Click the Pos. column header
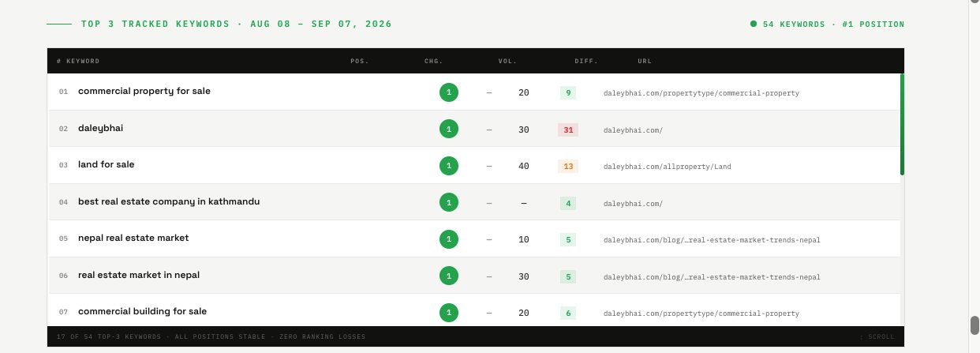The width and height of the screenshot is (980, 353). (x=359, y=61)
